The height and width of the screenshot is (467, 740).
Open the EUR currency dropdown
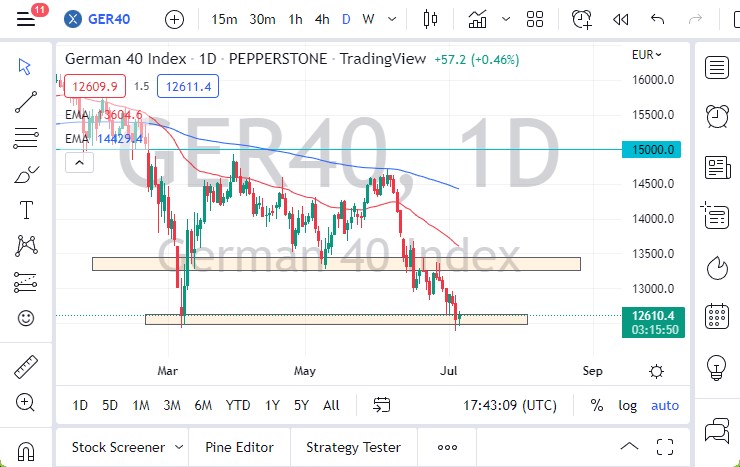[648, 55]
